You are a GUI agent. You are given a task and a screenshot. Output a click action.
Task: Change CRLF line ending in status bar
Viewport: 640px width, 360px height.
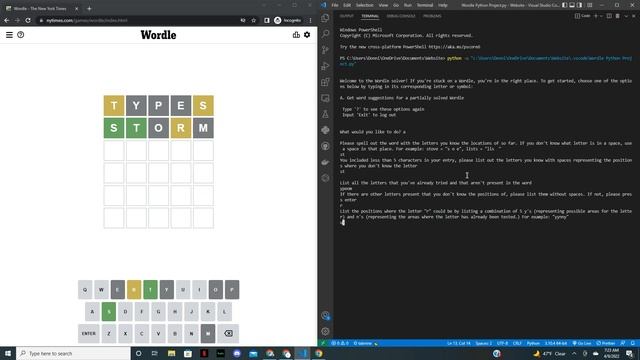[517, 343]
